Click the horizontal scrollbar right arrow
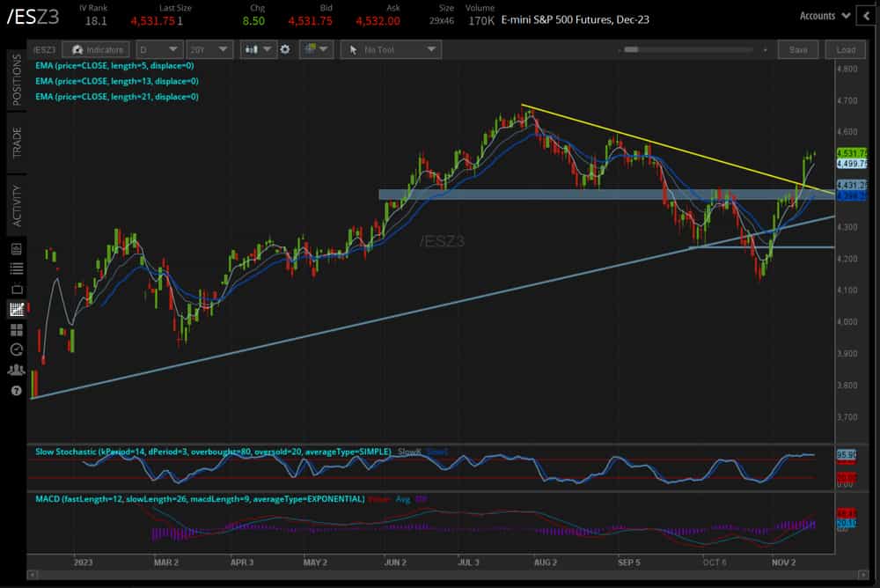Viewport: 880px width, 588px height. [x=863, y=575]
